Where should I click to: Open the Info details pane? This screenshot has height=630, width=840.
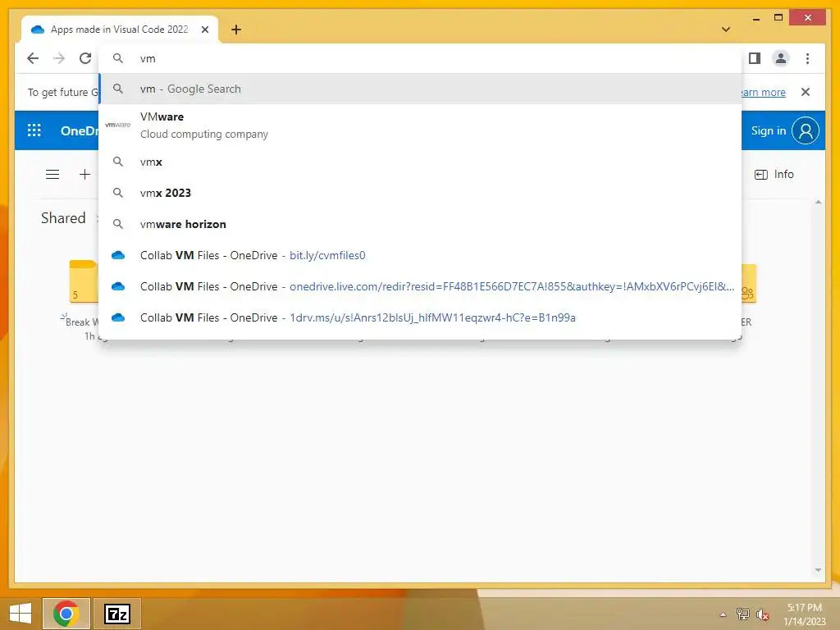(x=774, y=175)
